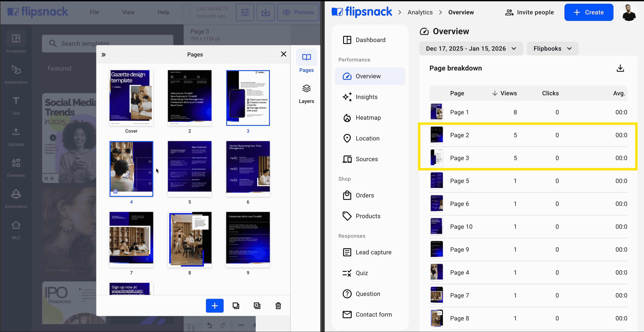Click Invite people
Image resolution: width=644 pixels, height=332 pixels.
(x=529, y=12)
